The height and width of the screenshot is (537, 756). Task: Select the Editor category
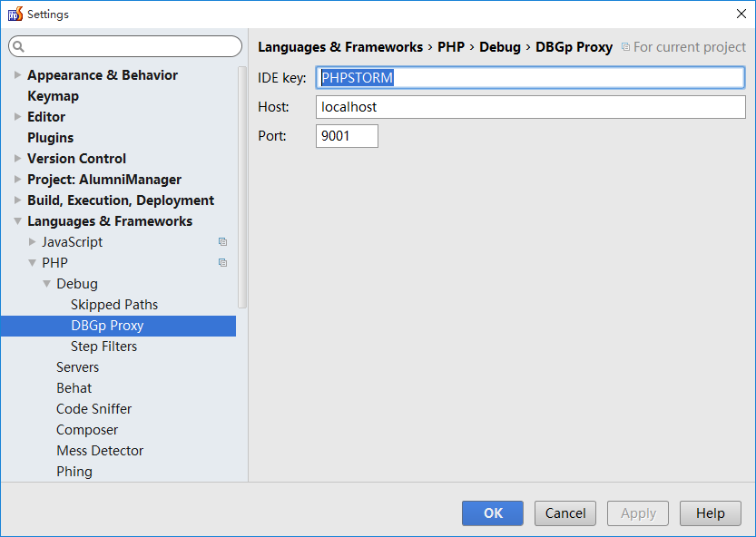coord(46,117)
